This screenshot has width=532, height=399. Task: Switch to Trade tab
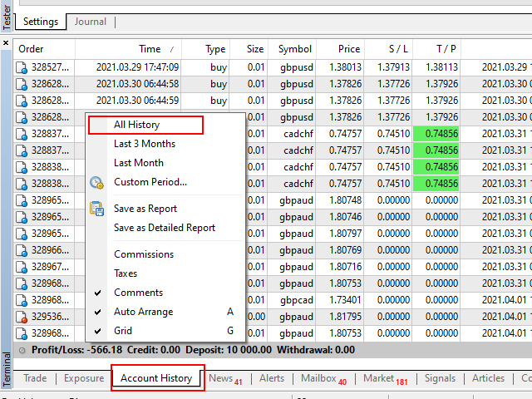(35, 378)
